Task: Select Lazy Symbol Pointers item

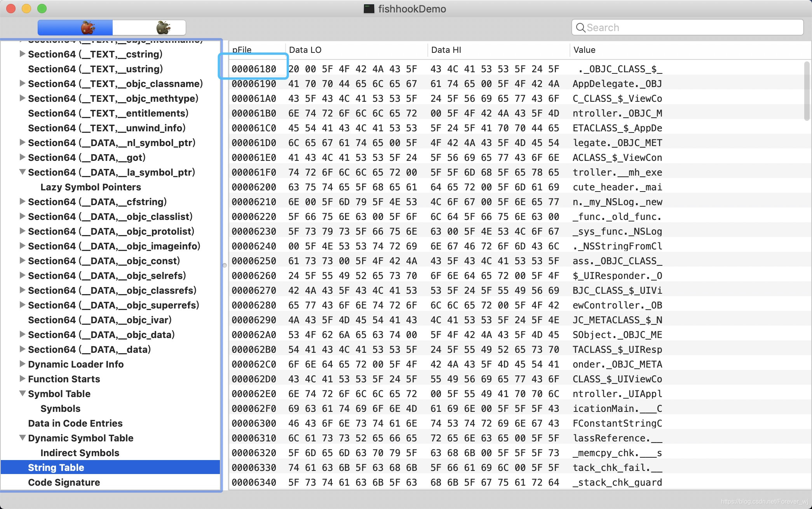Action: click(91, 187)
